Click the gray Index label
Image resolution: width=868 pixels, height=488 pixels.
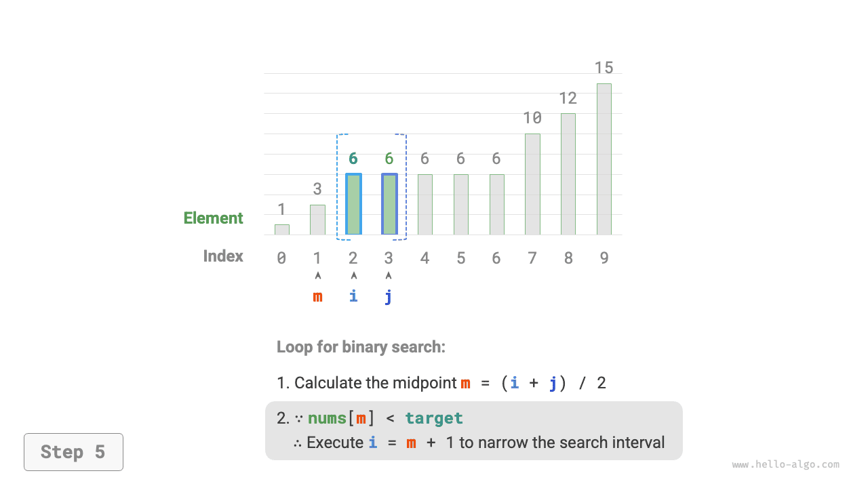tap(223, 256)
